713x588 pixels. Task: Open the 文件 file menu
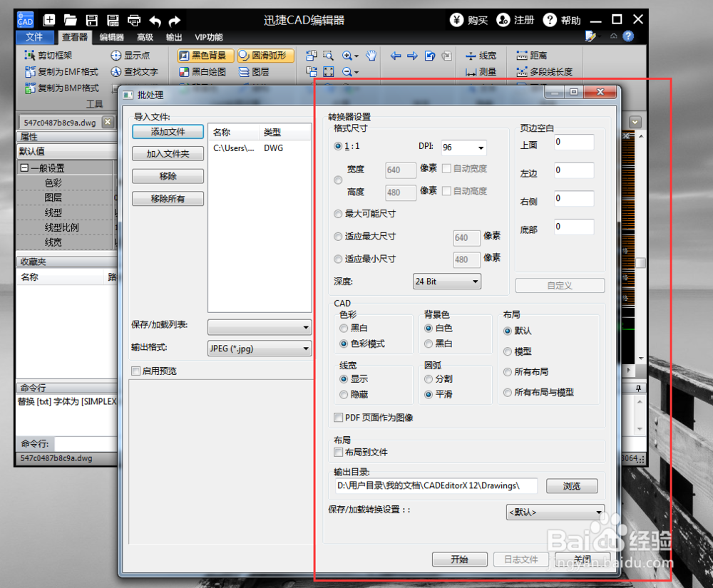tap(34, 37)
